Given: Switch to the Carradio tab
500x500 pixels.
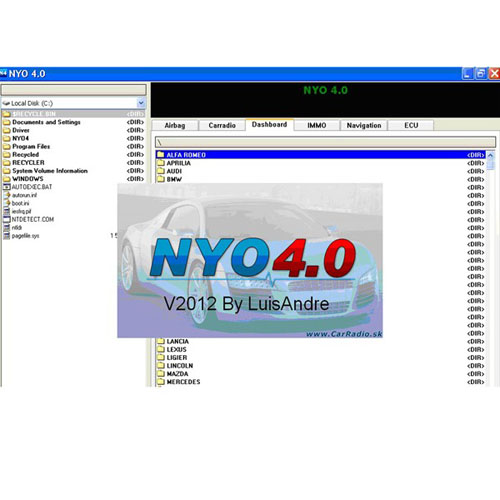Looking at the screenshot, I should tap(222, 126).
